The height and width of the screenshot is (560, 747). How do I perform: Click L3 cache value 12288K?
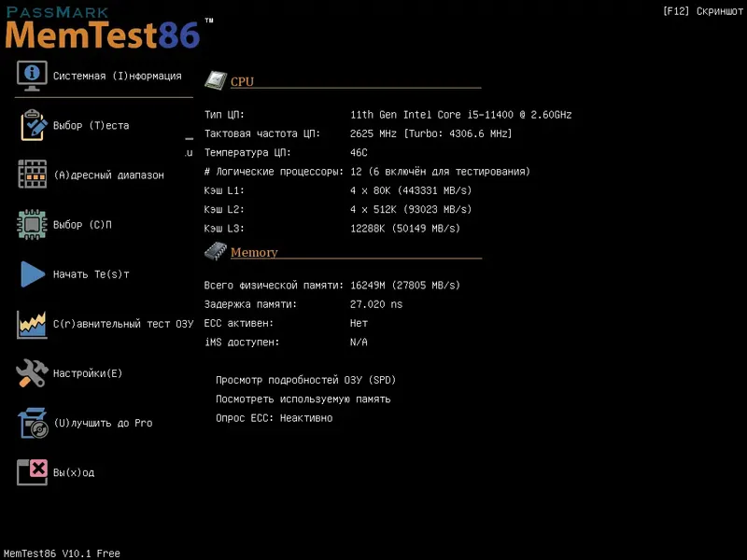pyautogui.click(x=405, y=229)
